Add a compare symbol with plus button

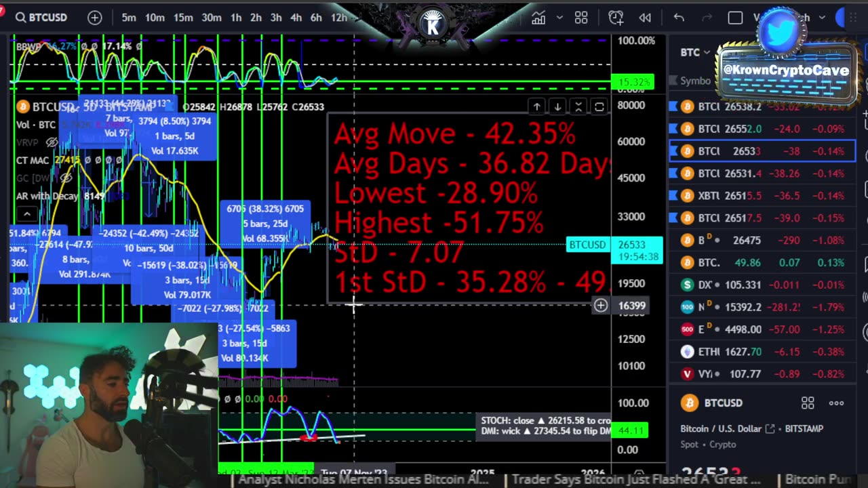(95, 18)
